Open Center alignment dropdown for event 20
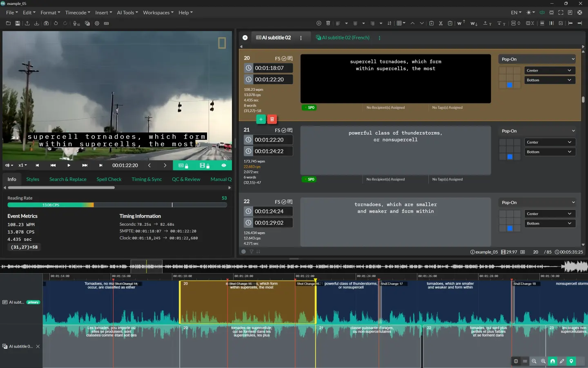Screen dimensions: 588x368 pos(549,70)
